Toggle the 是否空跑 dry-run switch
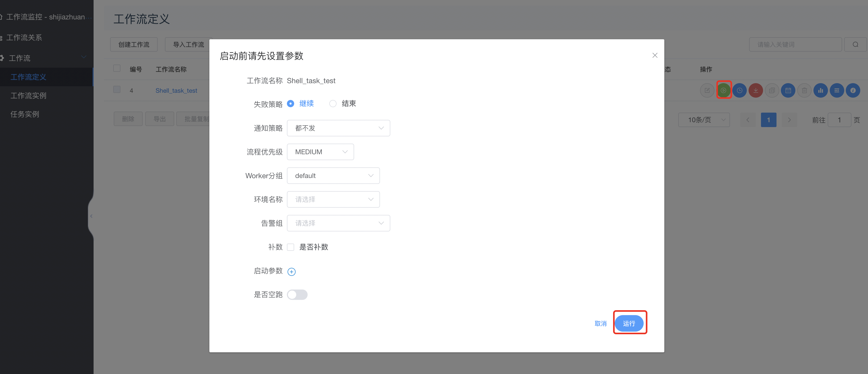Screen dimensions: 868x374 click(297, 294)
